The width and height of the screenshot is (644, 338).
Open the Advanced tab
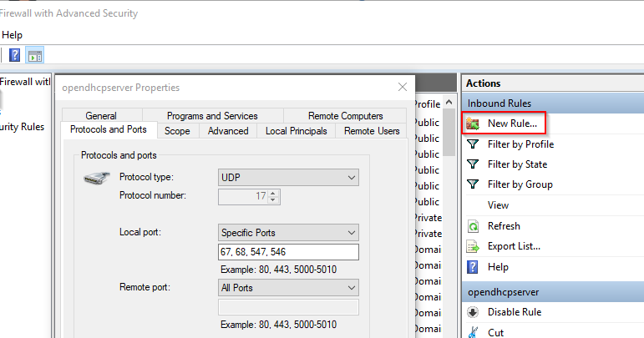(228, 131)
